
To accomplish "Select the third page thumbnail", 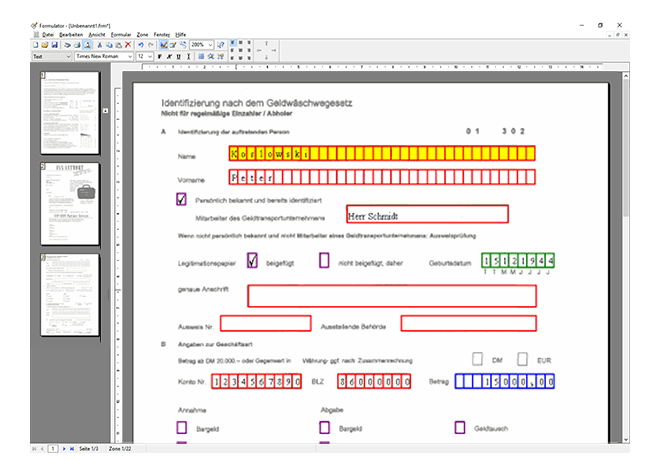I will 70,295.
